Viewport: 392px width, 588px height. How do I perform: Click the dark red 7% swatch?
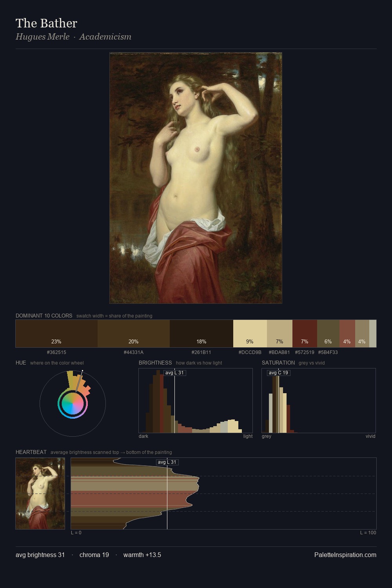305,334
